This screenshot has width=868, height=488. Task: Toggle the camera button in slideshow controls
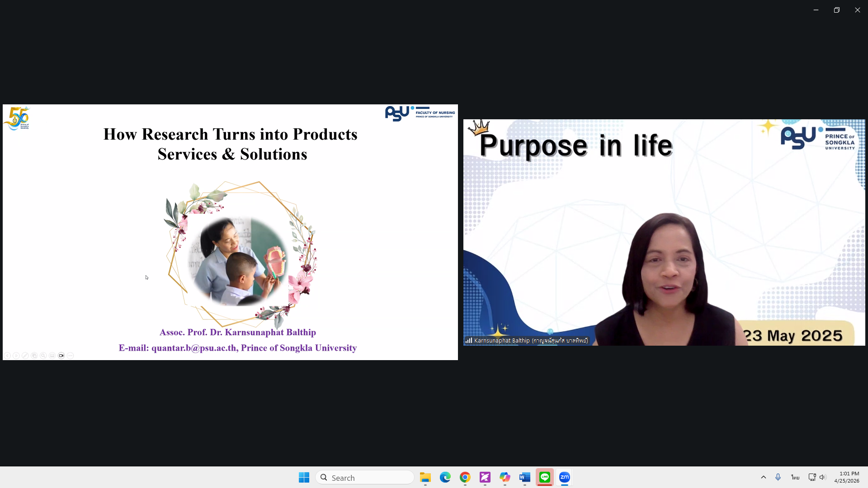61,356
